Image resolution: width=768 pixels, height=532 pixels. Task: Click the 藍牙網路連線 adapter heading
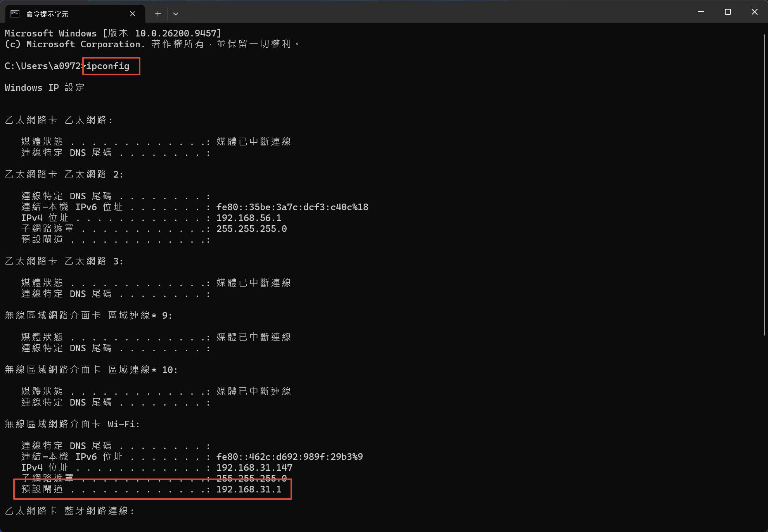(x=70, y=511)
